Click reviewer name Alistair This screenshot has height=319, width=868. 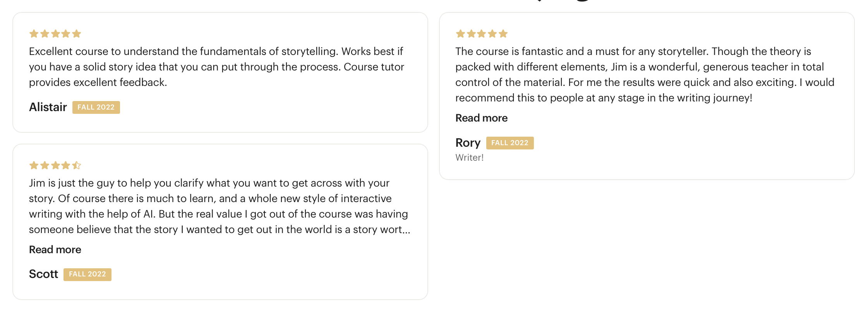click(x=48, y=107)
